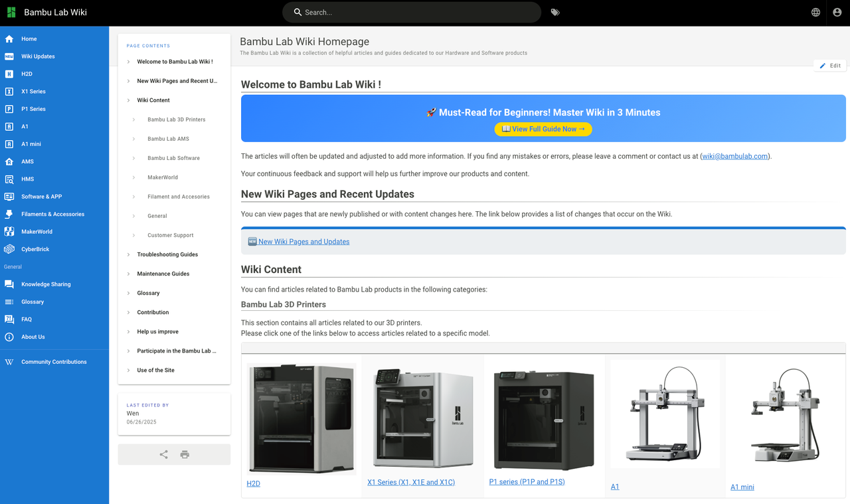850x504 pixels.
Task: Open tags browser via the tag icon
Action: tap(555, 13)
